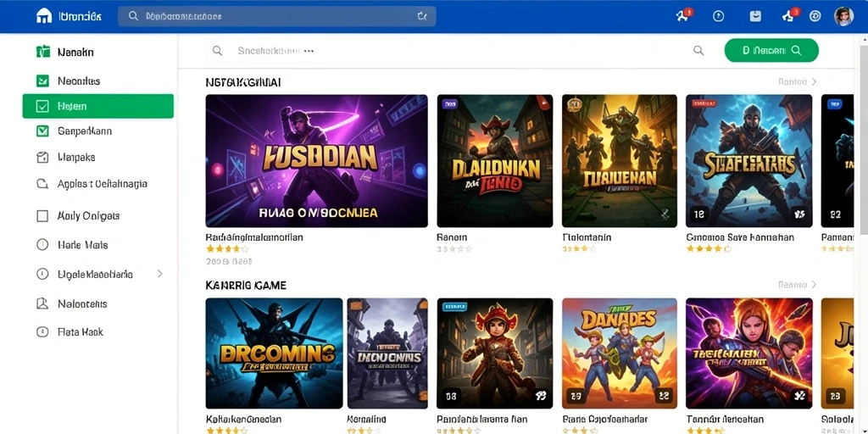
Task: Open the Dlaudnikn game thumbnail
Action: 494,160
